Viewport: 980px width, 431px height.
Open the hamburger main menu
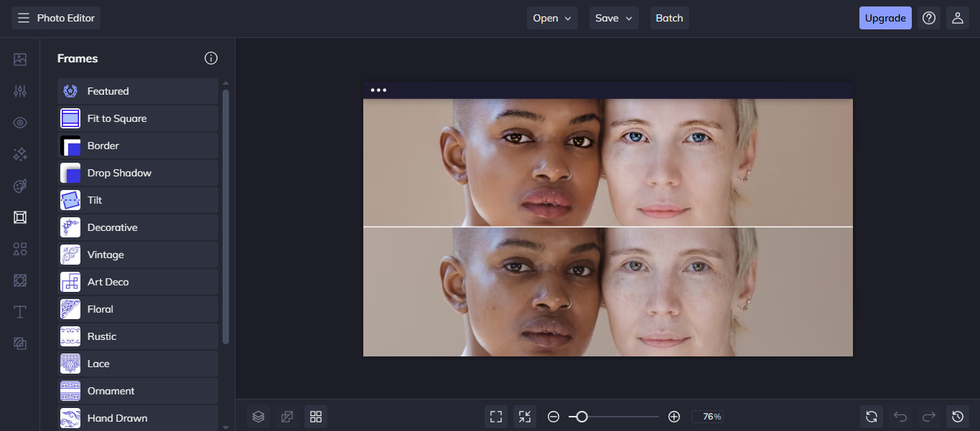(x=23, y=17)
